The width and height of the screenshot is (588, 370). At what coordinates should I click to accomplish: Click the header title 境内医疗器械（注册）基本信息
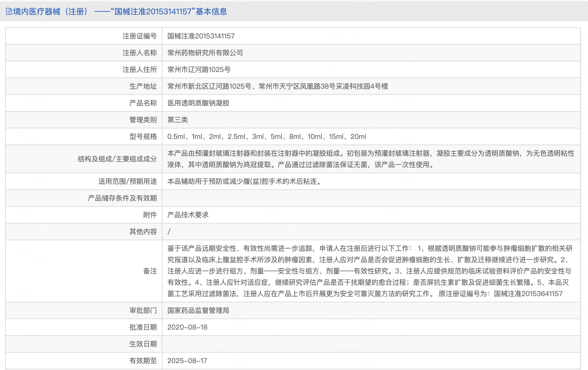coord(120,12)
